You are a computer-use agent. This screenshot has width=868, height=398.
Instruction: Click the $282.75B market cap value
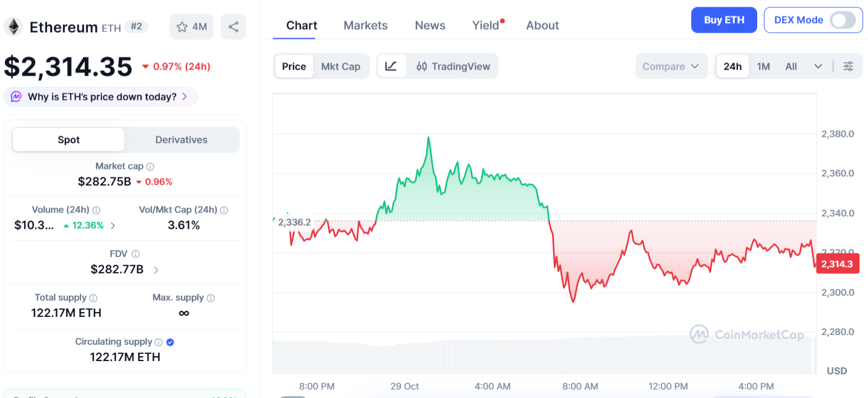coord(104,181)
